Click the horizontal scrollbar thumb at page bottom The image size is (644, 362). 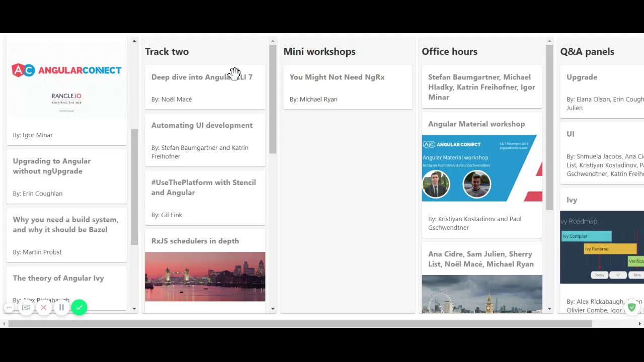pyautogui.click(x=300, y=324)
